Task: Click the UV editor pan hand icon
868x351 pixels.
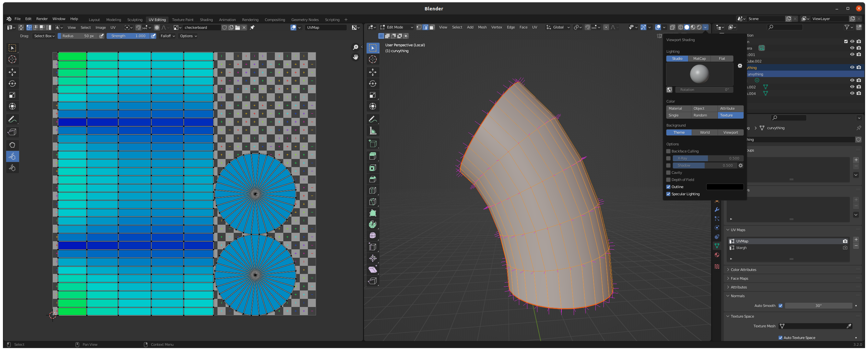Action: 356,57
